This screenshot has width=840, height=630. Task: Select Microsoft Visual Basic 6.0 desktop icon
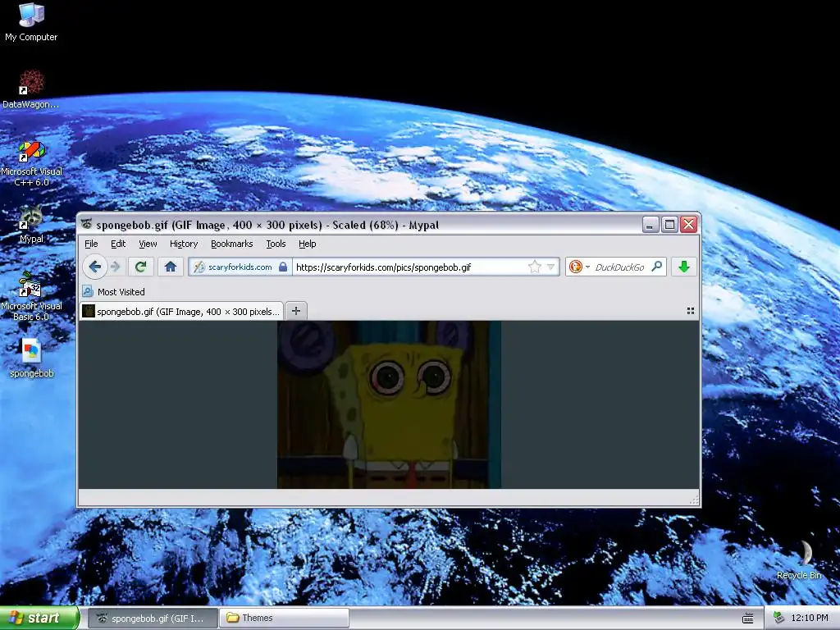point(31,296)
